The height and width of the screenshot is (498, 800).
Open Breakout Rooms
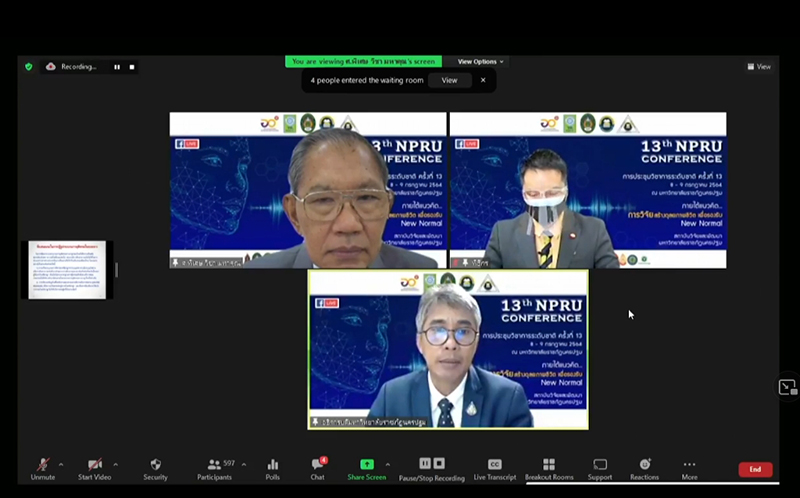click(549, 469)
